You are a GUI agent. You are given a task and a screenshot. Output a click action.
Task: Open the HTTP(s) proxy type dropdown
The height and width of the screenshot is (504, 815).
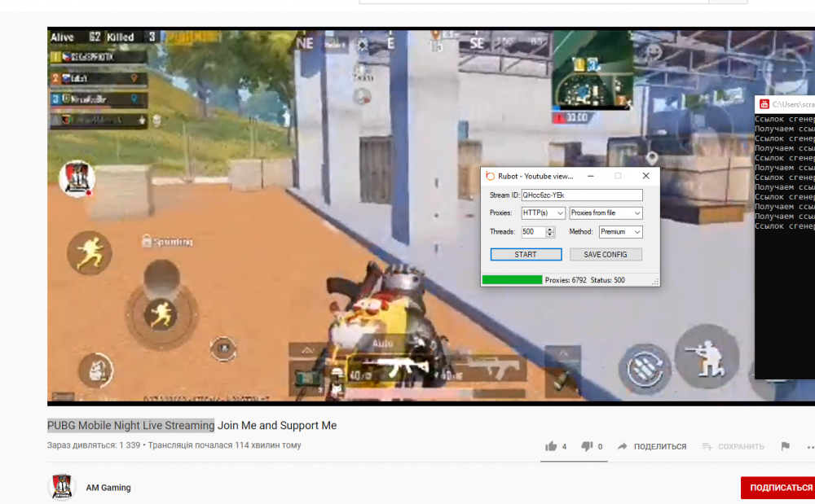click(543, 213)
